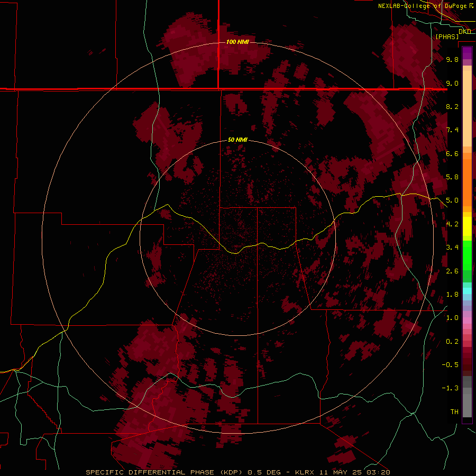Click the Specific Differential Phase caption text

[238, 472]
